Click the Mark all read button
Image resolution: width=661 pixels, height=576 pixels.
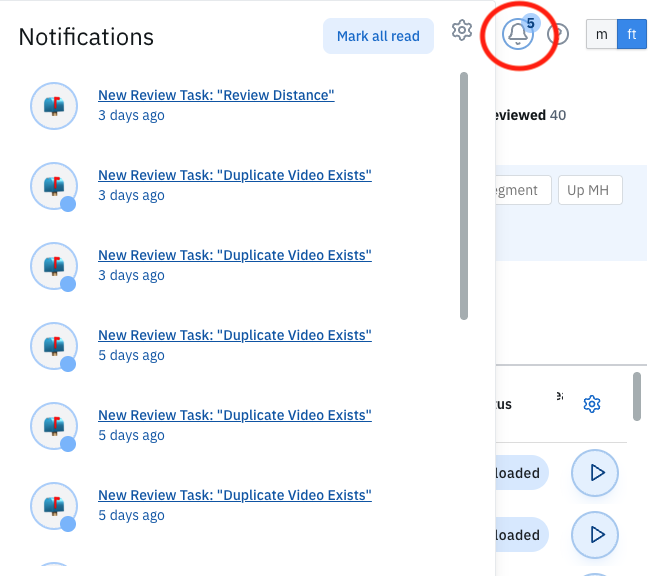[x=378, y=36]
